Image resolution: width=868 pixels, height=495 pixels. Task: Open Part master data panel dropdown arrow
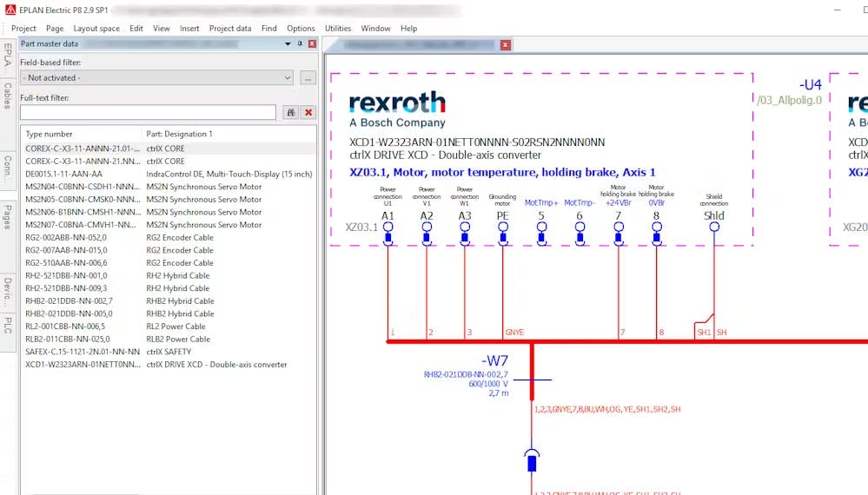pos(288,43)
